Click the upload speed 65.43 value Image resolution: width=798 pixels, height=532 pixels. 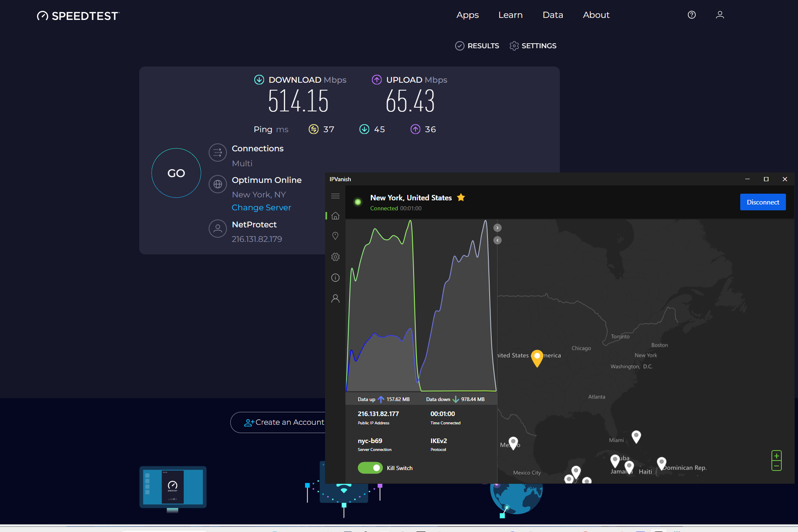pos(410,101)
